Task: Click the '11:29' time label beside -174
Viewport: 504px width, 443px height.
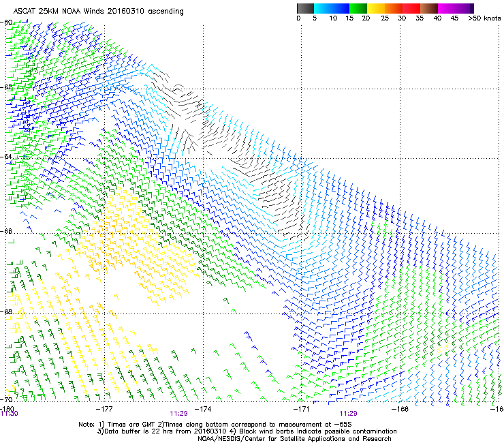Action: (x=178, y=414)
